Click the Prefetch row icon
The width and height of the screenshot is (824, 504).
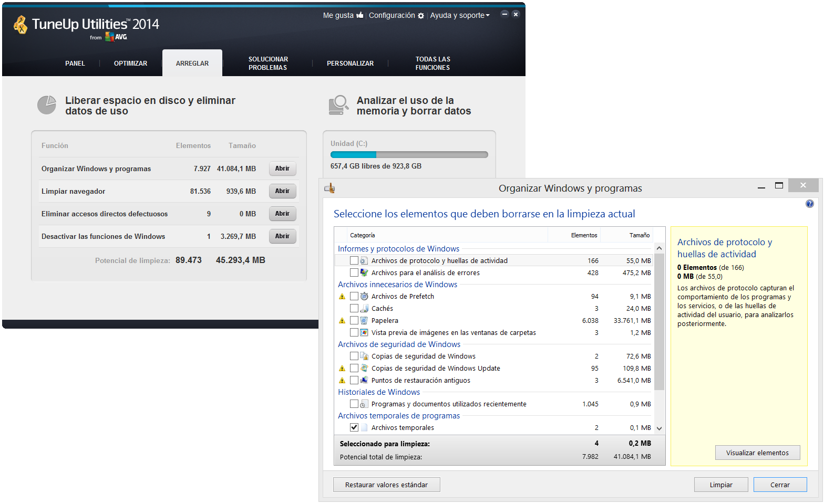[x=364, y=296]
